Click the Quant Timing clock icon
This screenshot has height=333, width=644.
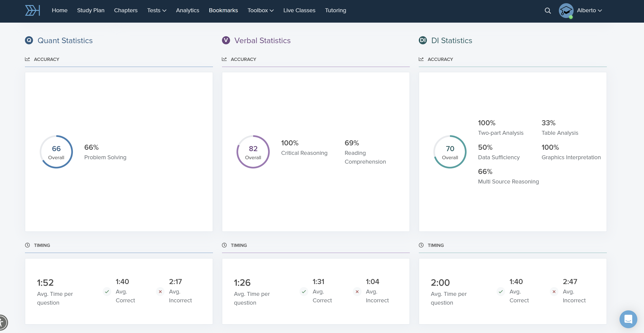27,245
